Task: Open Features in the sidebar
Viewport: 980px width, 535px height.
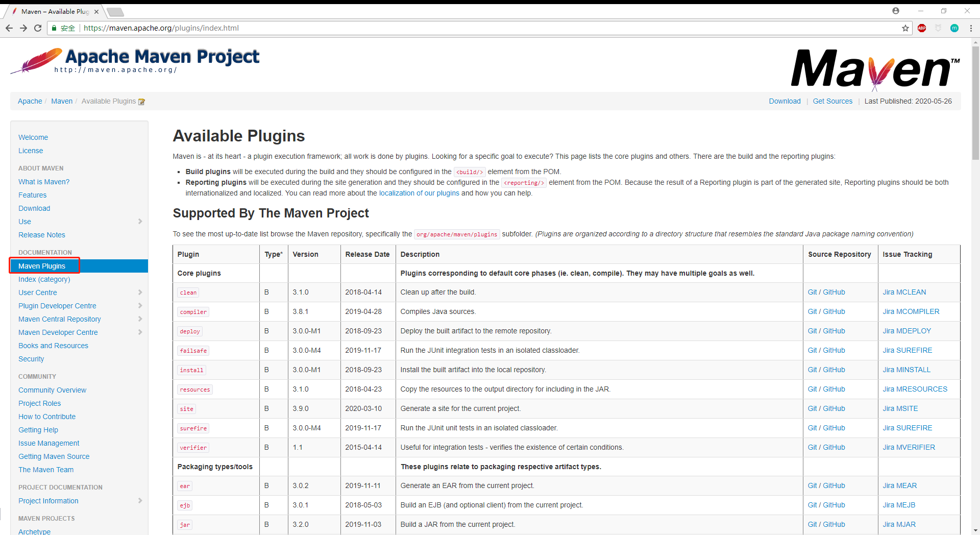Action: tap(32, 195)
